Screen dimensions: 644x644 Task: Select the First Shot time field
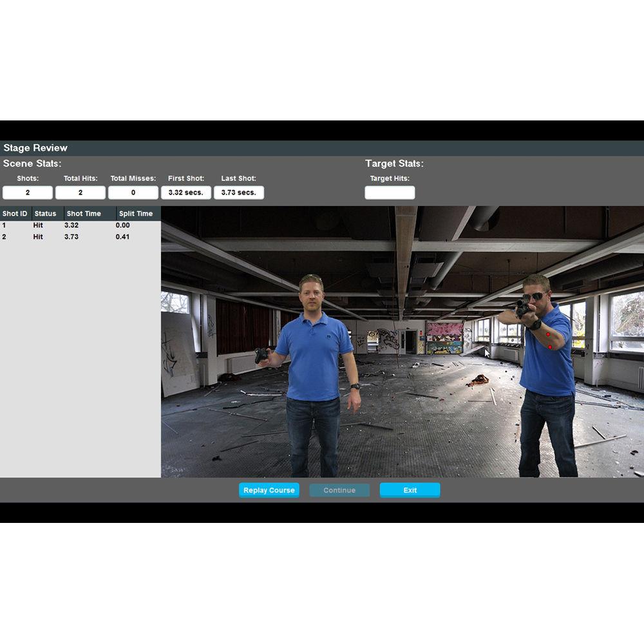pos(186,193)
